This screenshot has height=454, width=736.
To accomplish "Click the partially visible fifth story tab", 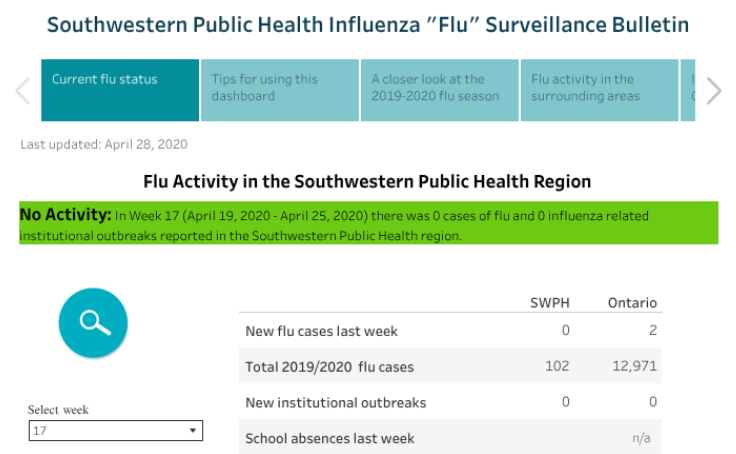I will click(x=688, y=90).
